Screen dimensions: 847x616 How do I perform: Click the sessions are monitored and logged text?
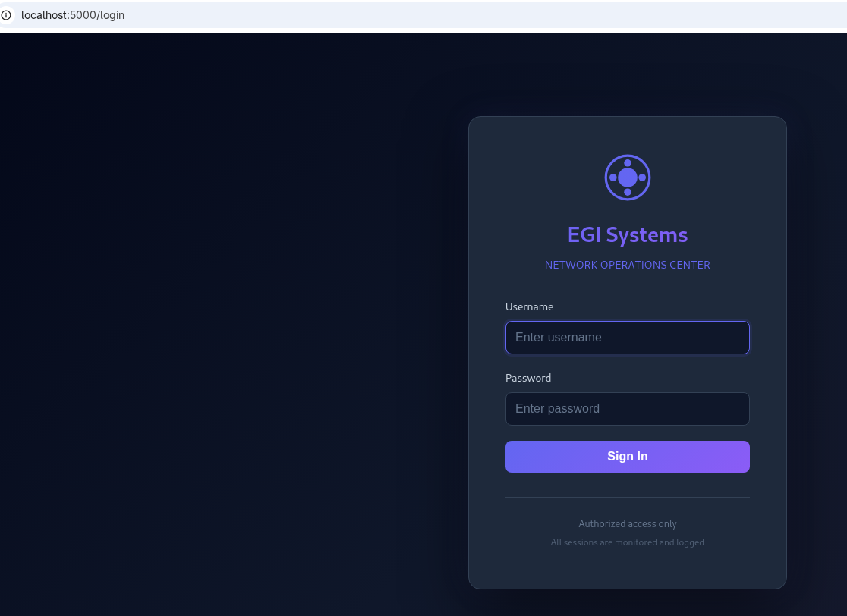(x=627, y=542)
